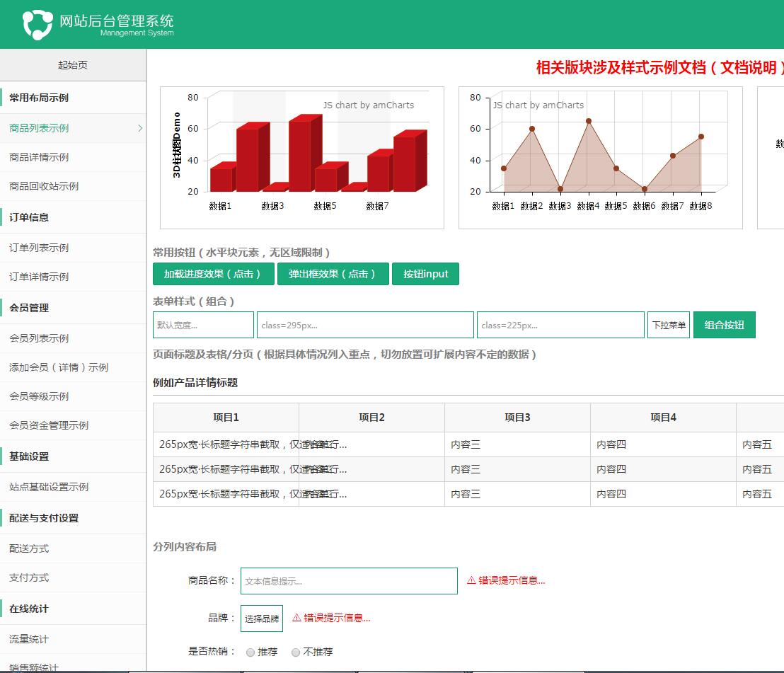
Task: Select 会员等级示例 from the sidebar
Action: (73, 396)
